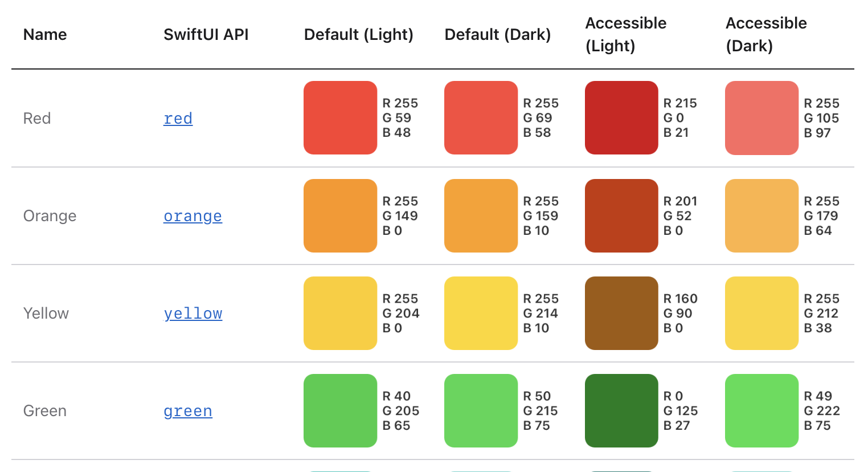
Task: Follow the yellow SwiftUI API link
Action: coord(193,314)
